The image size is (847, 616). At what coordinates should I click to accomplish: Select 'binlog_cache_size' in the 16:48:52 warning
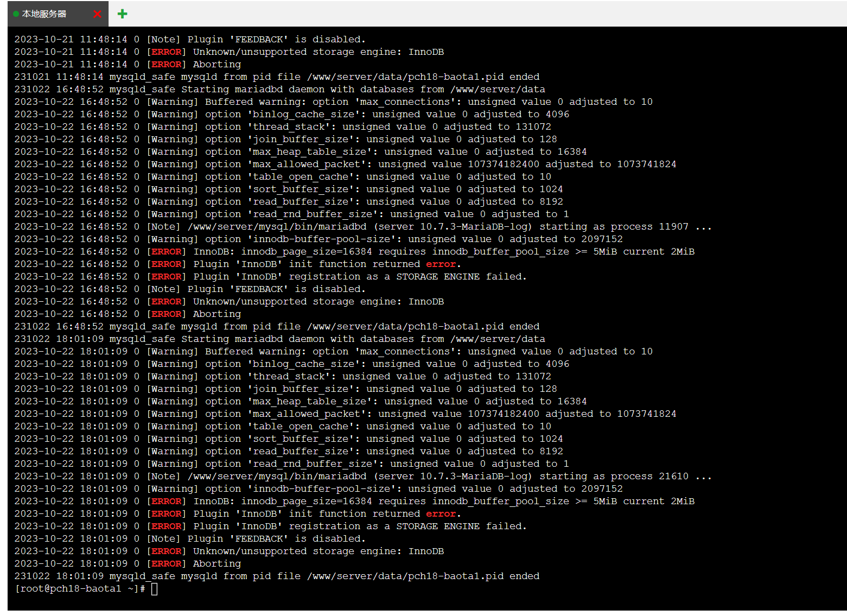(x=303, y=115)
